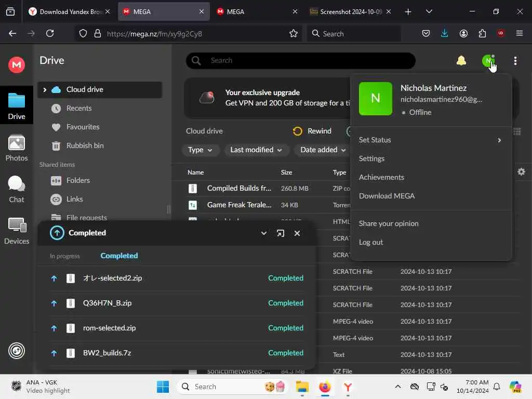Click the MEGA logo icon
532x399 pixels.
(16, 64)
